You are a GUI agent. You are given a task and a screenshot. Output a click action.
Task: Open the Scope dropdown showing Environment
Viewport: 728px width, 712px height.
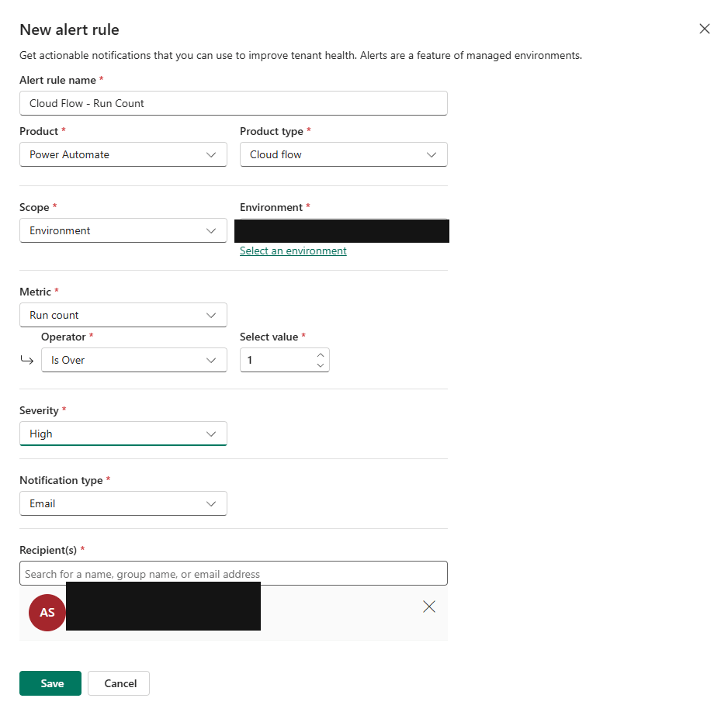pos(123,230)
